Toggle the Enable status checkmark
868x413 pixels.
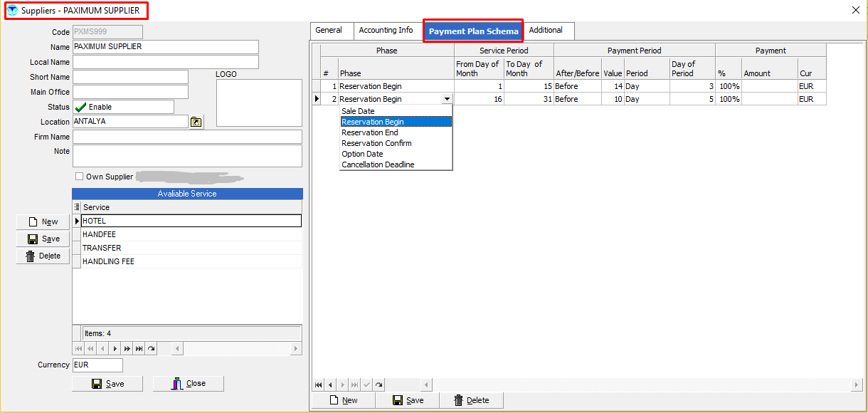80,107
